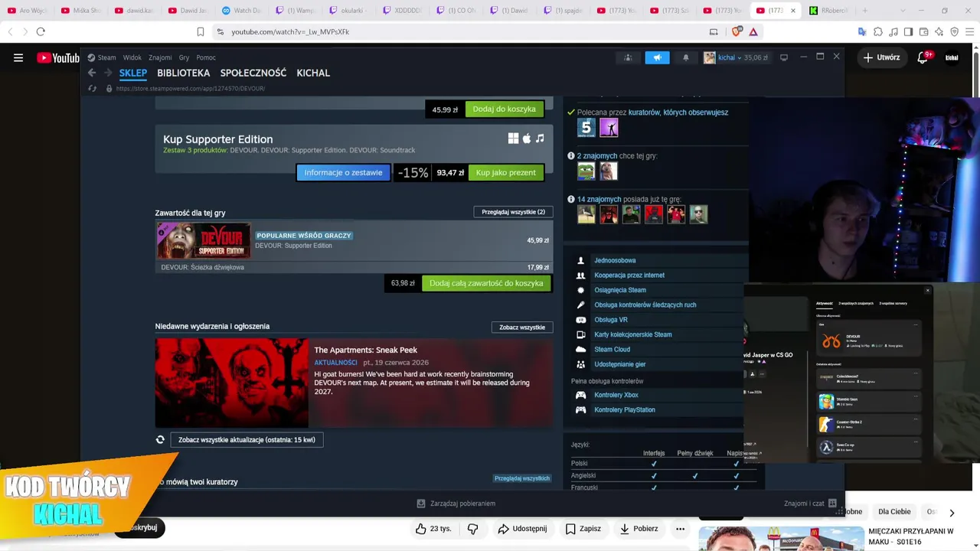Open the Brave Shields lion icon
The height and width of the screenshot is (551, 980).
[737, 31]
